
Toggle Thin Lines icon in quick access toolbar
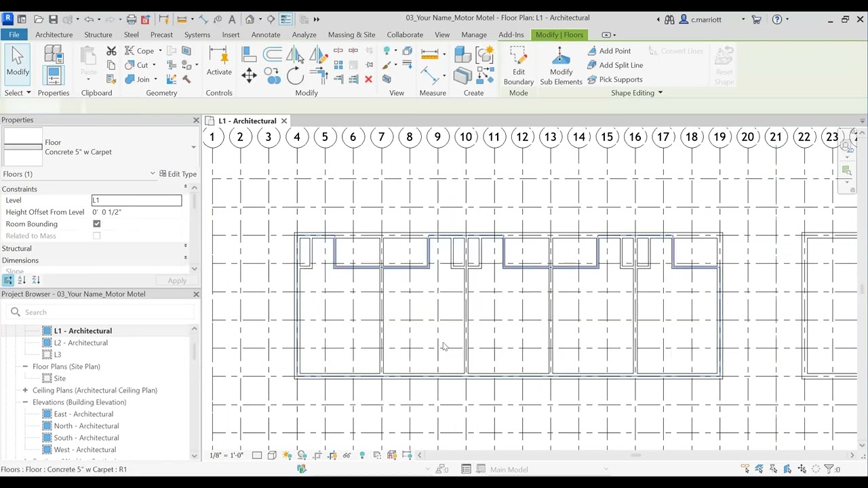pyautogui.click(x=285, y=19)
